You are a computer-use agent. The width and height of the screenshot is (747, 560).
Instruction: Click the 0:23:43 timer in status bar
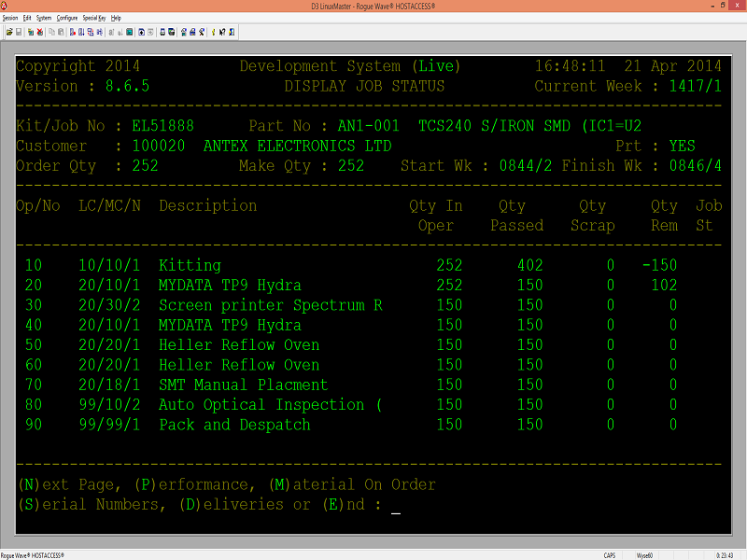(x=725, y=555)
